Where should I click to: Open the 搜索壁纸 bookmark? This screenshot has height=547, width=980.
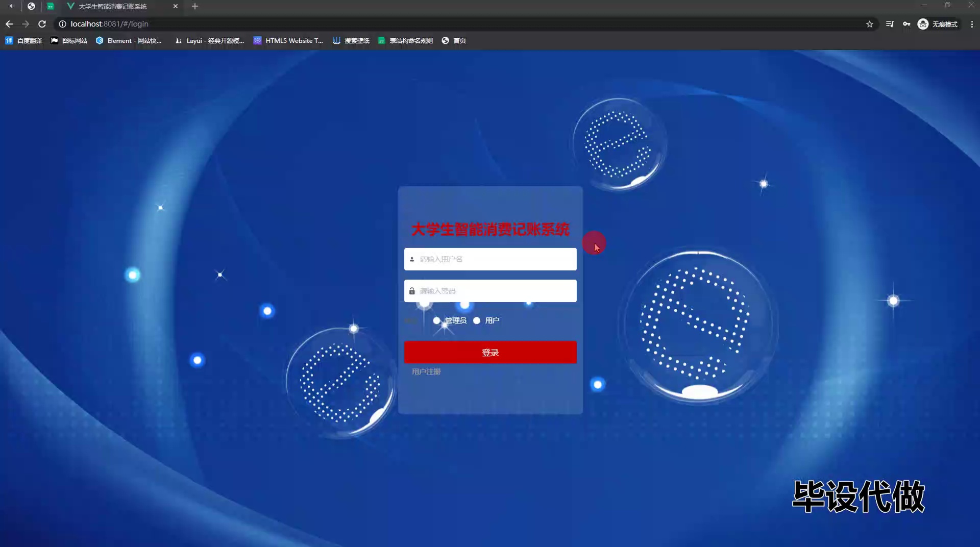coord(351,40)
